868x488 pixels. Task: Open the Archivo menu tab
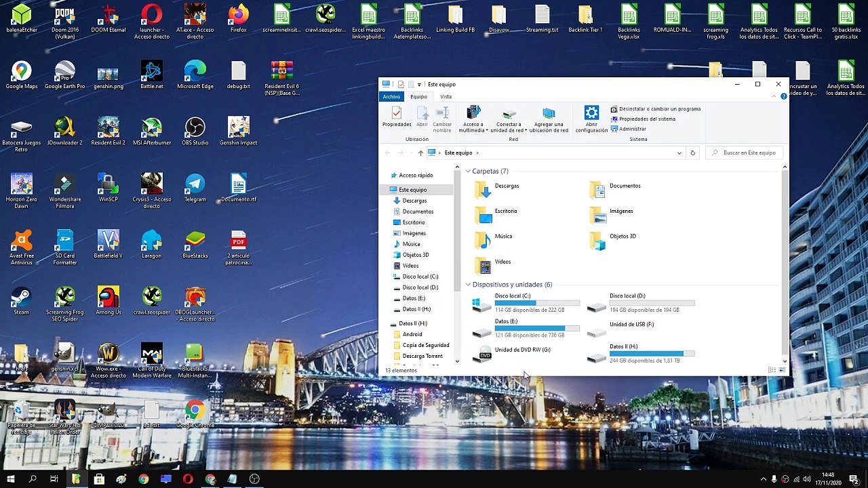click(391, 97)
